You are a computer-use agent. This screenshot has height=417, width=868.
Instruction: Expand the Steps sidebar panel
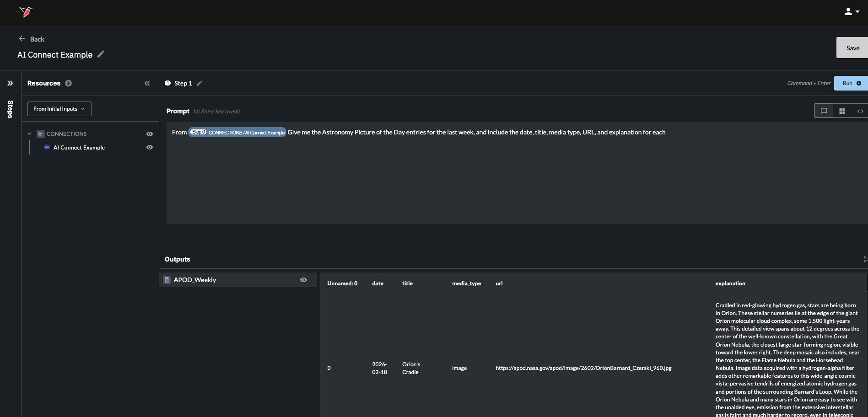(10, 83)
